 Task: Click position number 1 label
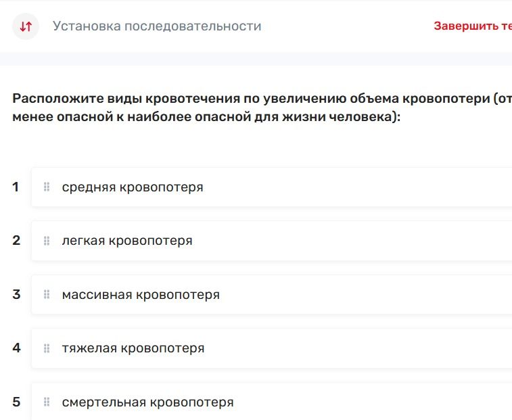[x=16, y=187]
